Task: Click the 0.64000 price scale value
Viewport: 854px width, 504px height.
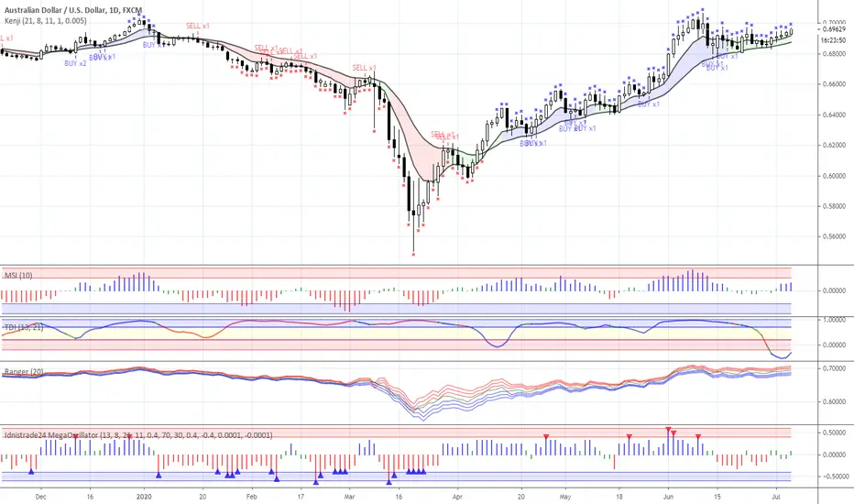Action: coord(834,115)
